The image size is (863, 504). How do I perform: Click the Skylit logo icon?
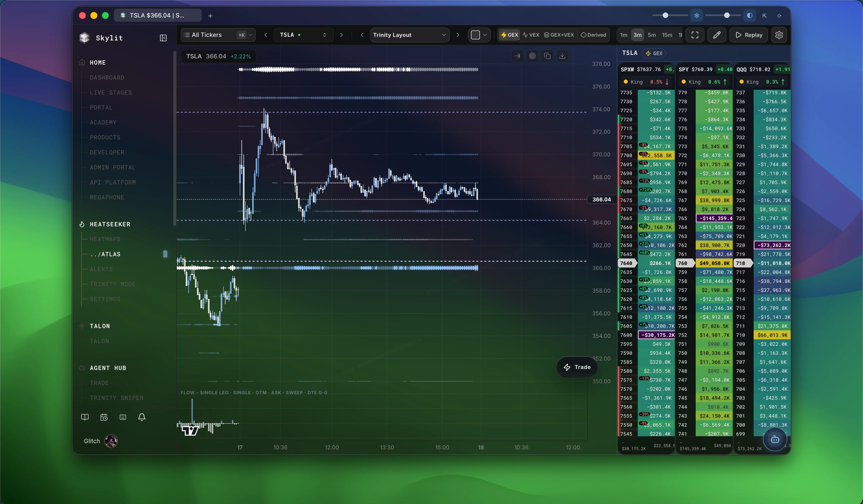[x=84, y=38]
